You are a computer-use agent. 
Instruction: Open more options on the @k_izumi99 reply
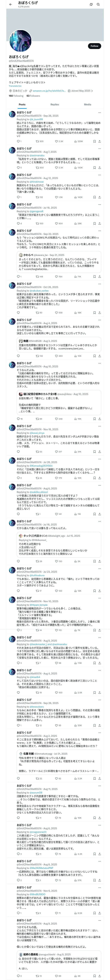coord(99,113)
